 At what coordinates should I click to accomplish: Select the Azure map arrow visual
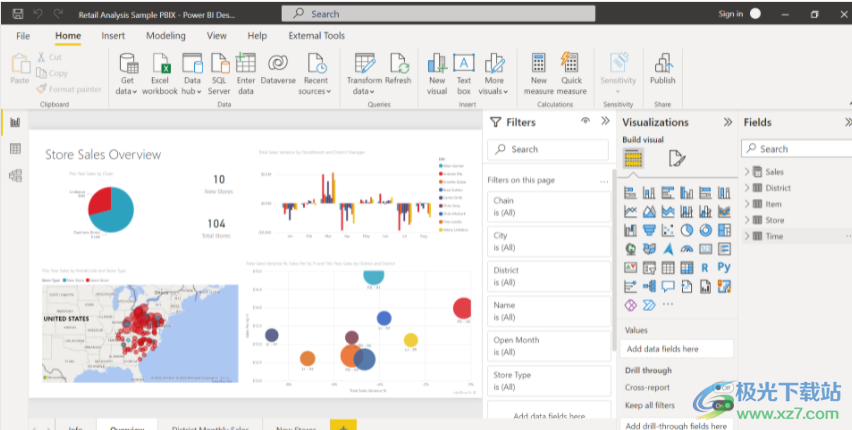pos(668,249)
